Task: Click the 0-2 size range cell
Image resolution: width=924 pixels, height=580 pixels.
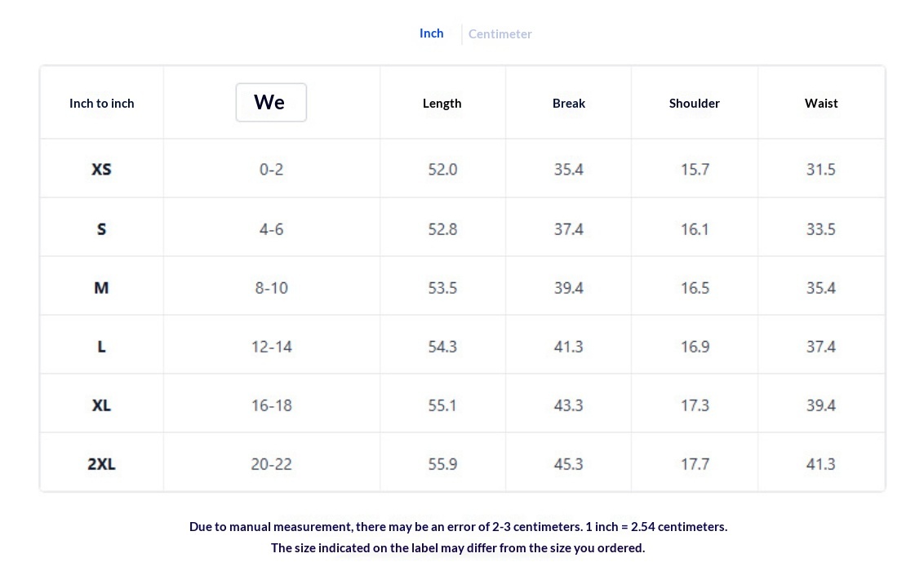Action: (x=271, y=170)
